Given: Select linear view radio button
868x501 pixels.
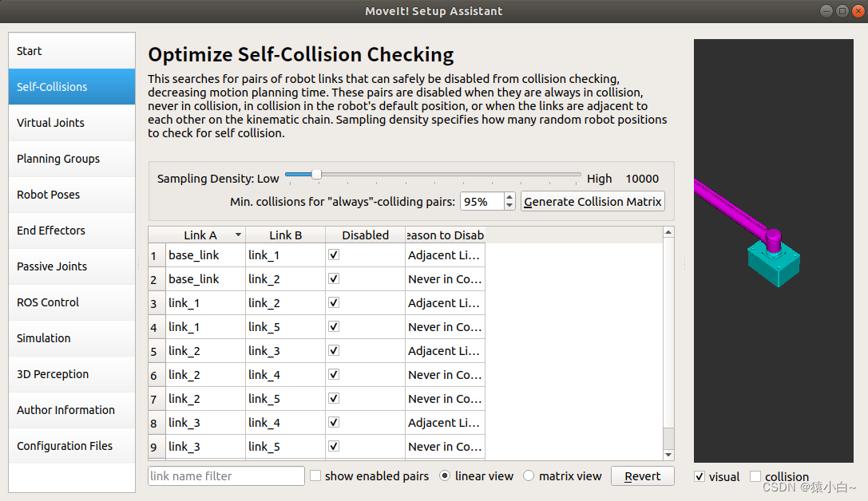Looking at the screenshot, I should click(x=445, y=475).
